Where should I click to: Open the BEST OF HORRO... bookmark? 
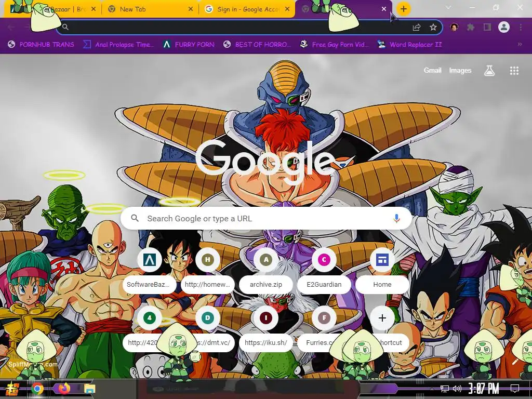(257, 45)
